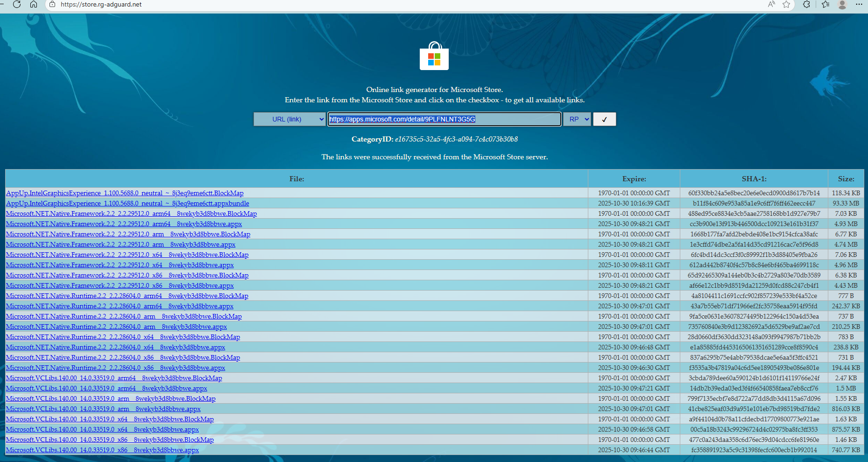The width and height of the screenshot is (868, 462).
Task: Select SHA-1 hash starting with fc358891923a5c9c
Action: 754,450
